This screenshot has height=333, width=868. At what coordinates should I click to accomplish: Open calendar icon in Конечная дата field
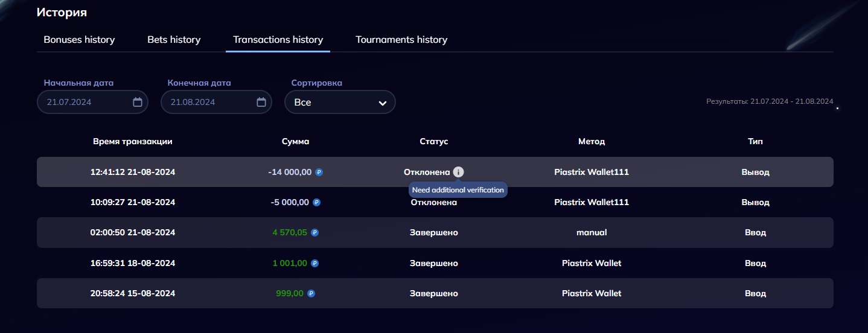pos(261,102)
